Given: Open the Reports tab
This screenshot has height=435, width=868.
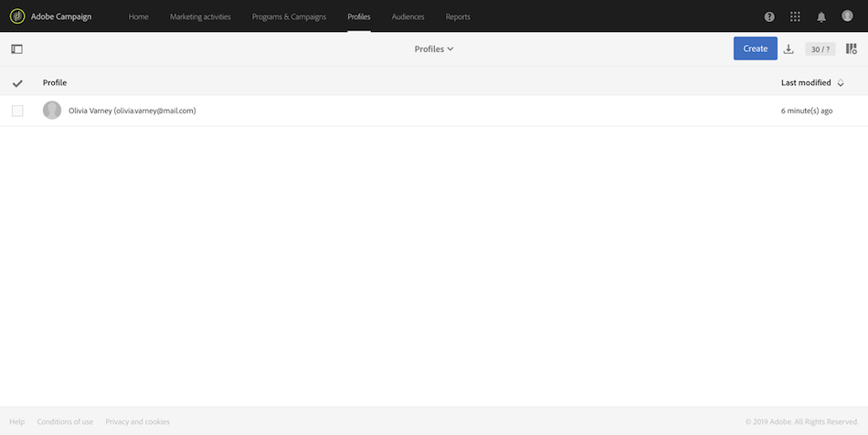Looking at the screenshot, I should [458, 16].
